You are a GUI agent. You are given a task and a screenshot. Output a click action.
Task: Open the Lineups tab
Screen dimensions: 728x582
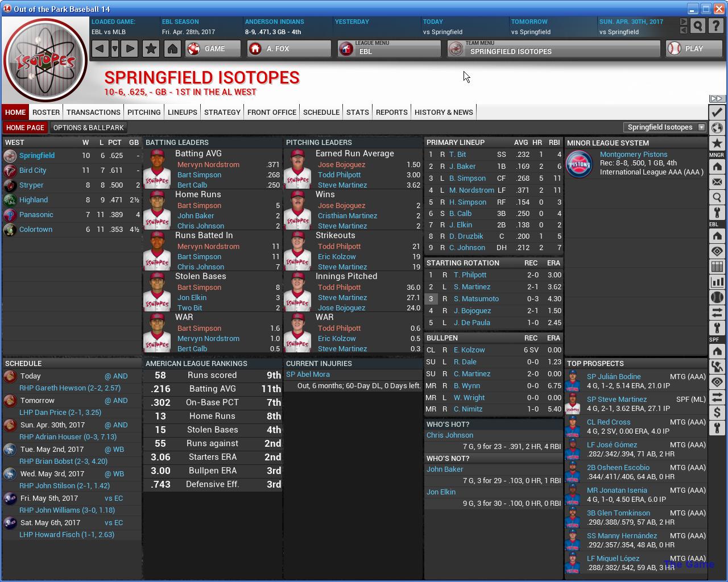pos(183,112)
